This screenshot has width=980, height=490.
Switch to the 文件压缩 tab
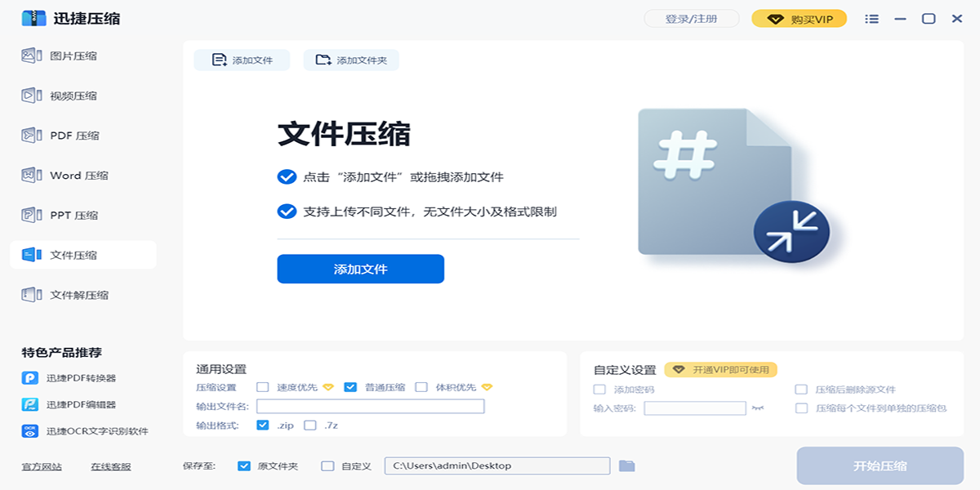(82, 255)
